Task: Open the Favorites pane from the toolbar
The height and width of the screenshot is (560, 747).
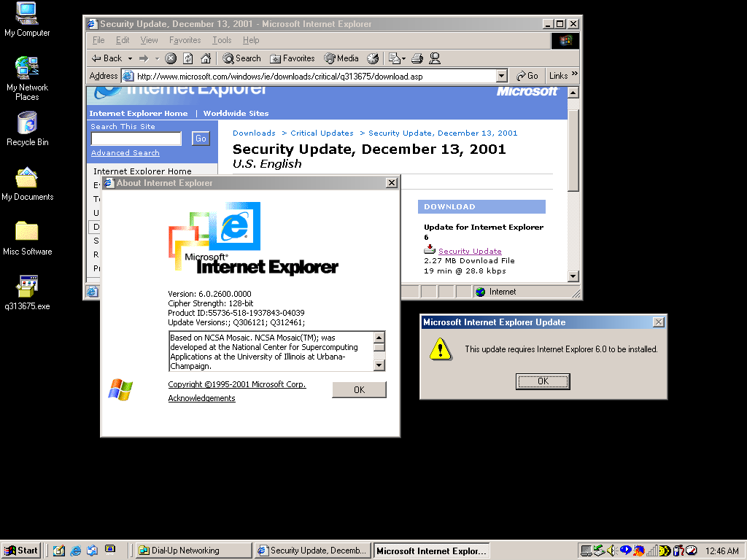Action: point(293,58)
